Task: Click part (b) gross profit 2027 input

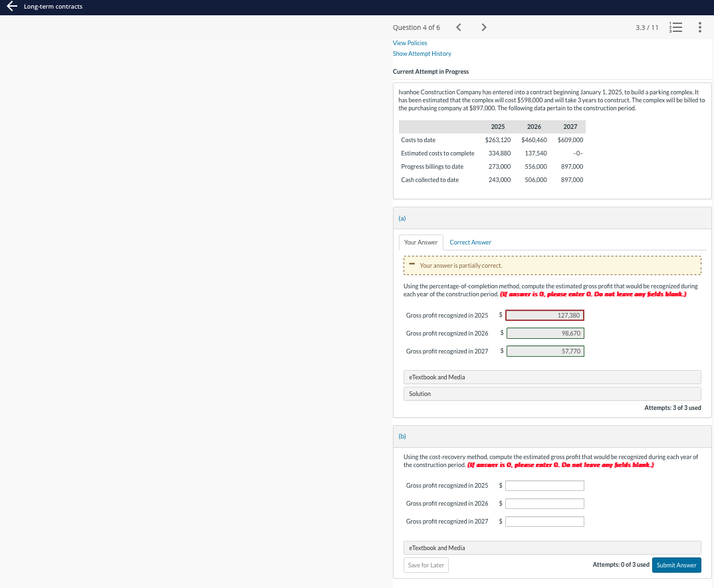Action: pos(544,522)
